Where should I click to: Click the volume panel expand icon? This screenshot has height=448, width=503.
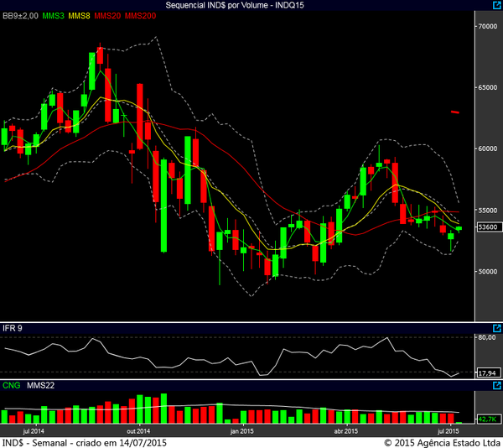pyautogui.click(x=495, y=386)
